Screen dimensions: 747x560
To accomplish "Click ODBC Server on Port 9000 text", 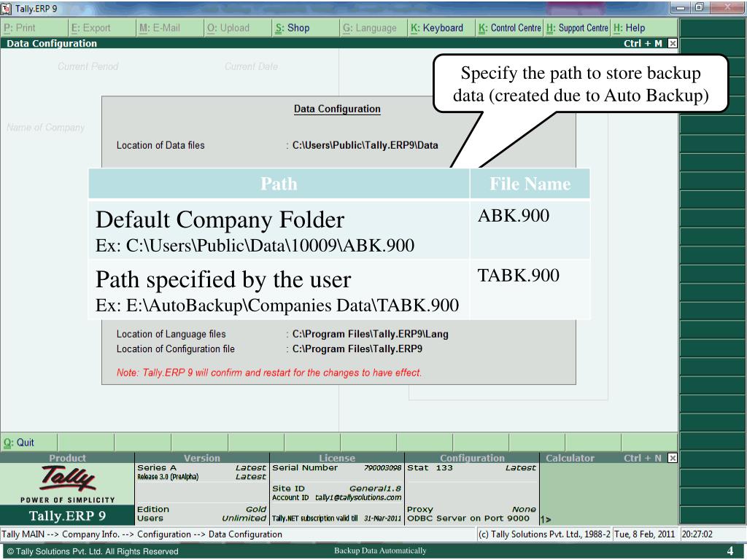I will tap(468, 518).
